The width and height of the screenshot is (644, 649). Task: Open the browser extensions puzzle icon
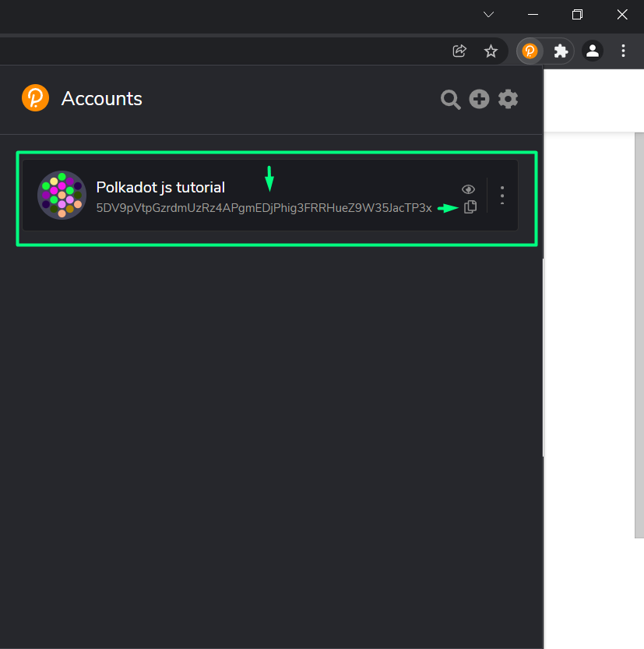coord(561,51)
